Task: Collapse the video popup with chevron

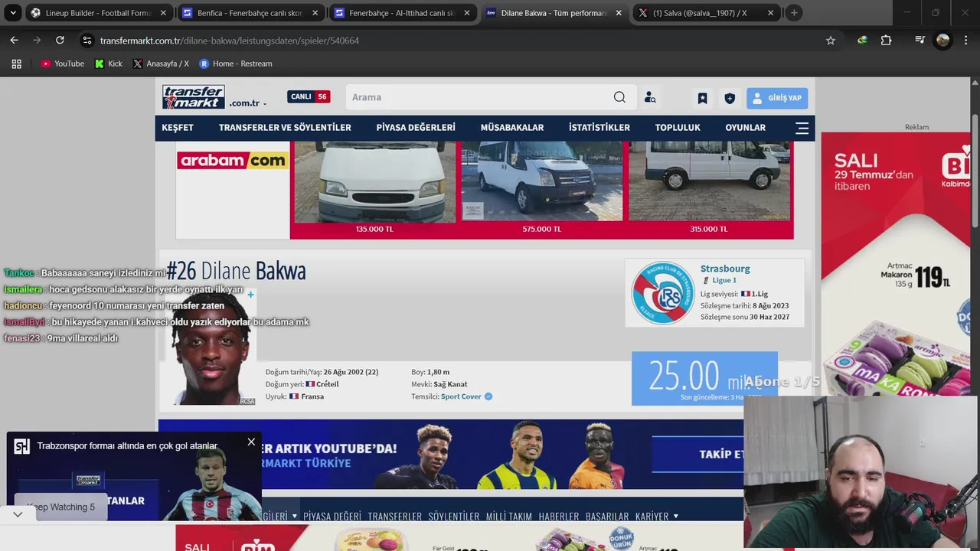Action: click(18, 514)
